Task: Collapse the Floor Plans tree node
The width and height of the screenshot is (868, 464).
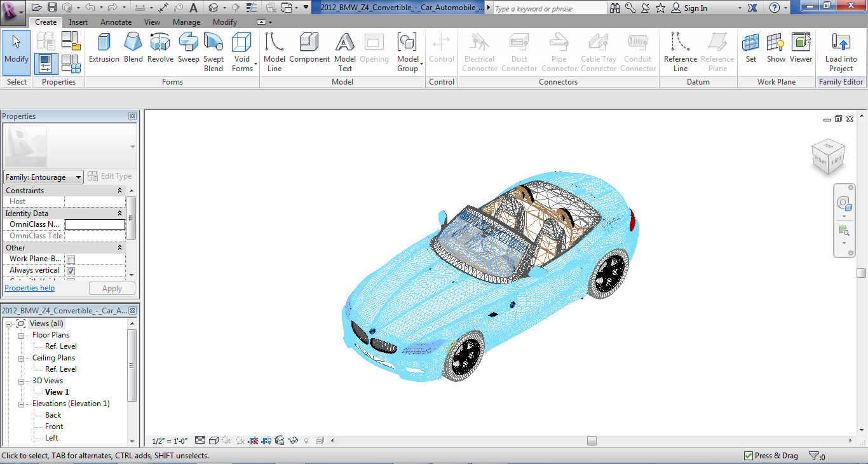Action: [x=21, y=335]
